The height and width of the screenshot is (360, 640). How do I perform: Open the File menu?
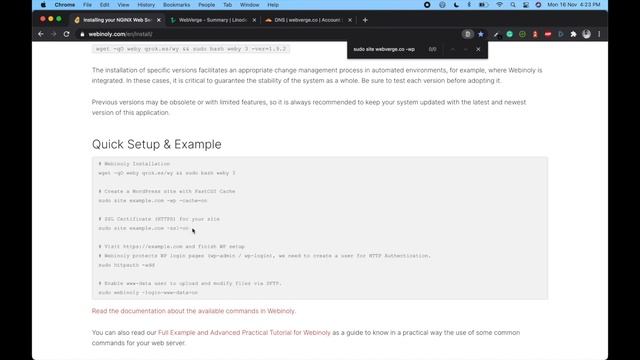coord(87,5)
